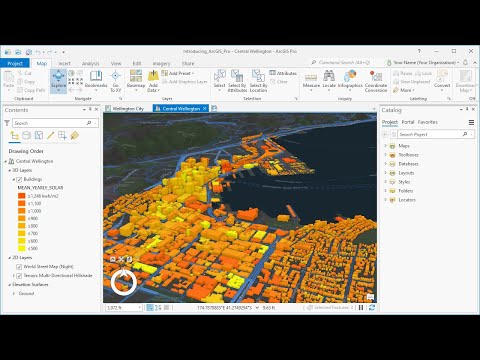Open the Basemap gallery

[136, 80]
